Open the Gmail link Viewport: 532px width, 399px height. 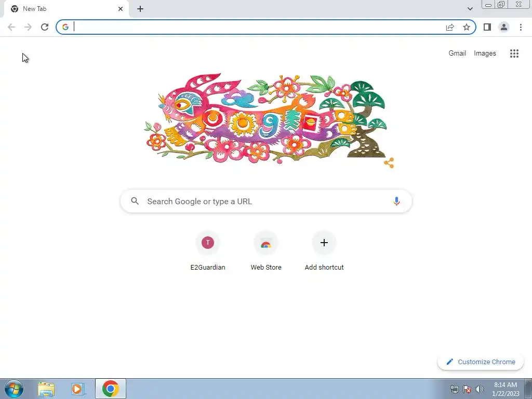point(457,54)
